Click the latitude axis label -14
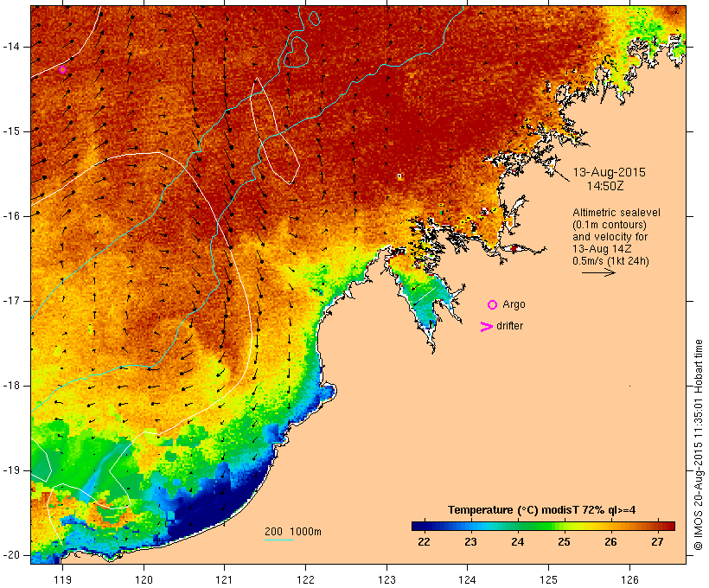Viewport: 709px width, 588px height. tap(11, 47)
